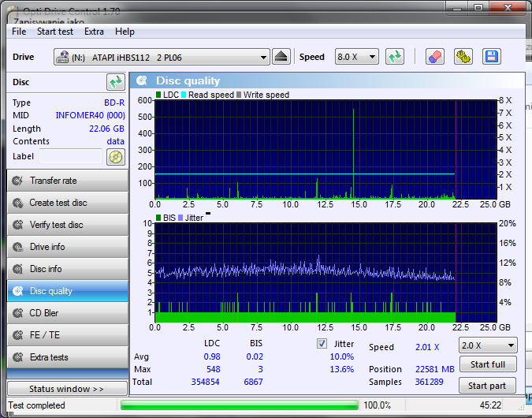The height and width of the screenshot is (418, 532).
Task: Click the Start part button
Action: pyautogui.click(x=487, y=386)
